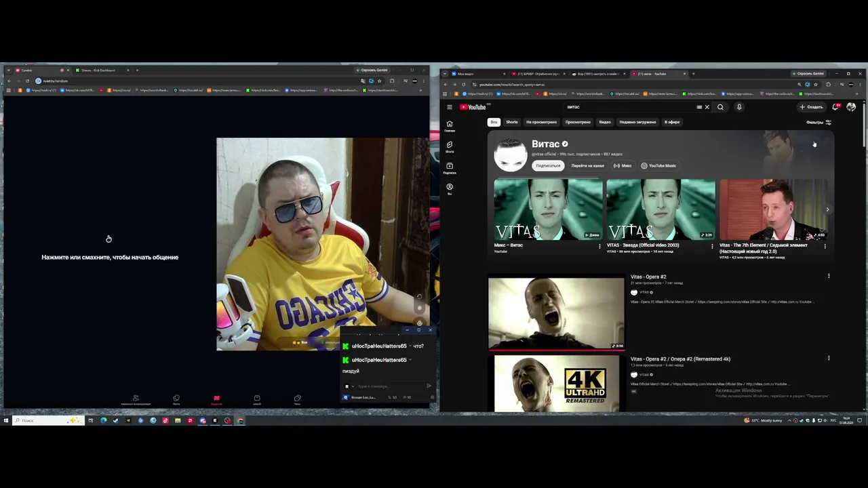The image size is (868, 488).
Task: Start YouTube voice search microphone
Action: click(739, 107)
